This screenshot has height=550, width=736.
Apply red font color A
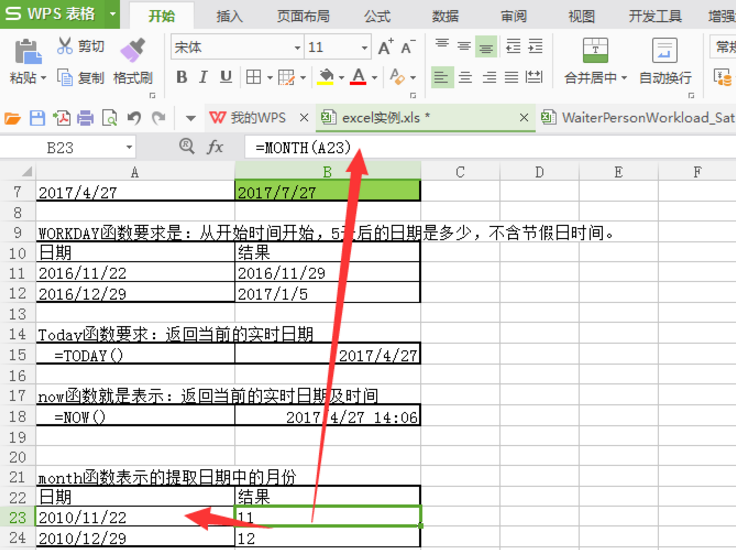pyautogui.click(x=358, y=76)
